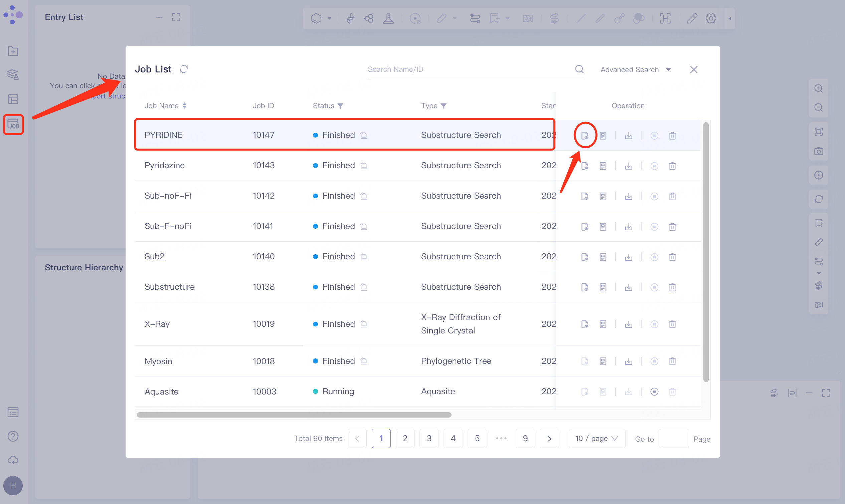Click next page arrow button
Image resolution: width=845 pixels, height=504 pixels.
[549, 439]
